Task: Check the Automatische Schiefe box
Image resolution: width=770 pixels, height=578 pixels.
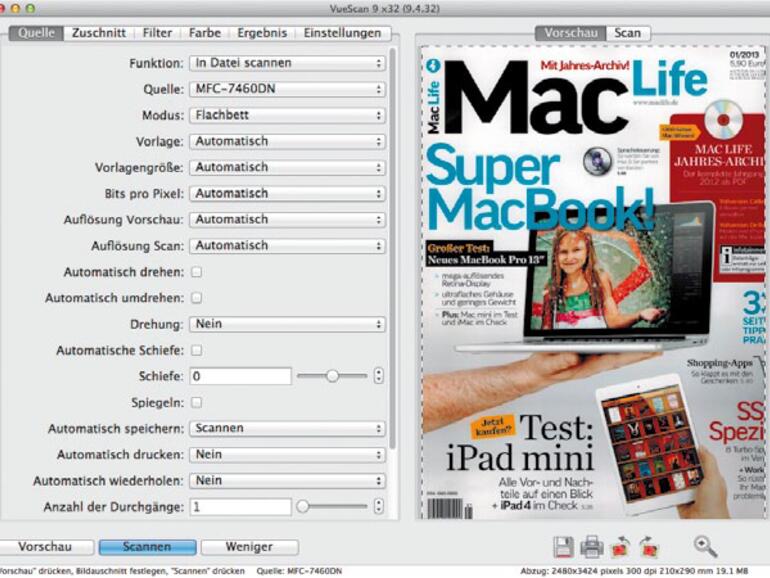Action: pos(196,350)
